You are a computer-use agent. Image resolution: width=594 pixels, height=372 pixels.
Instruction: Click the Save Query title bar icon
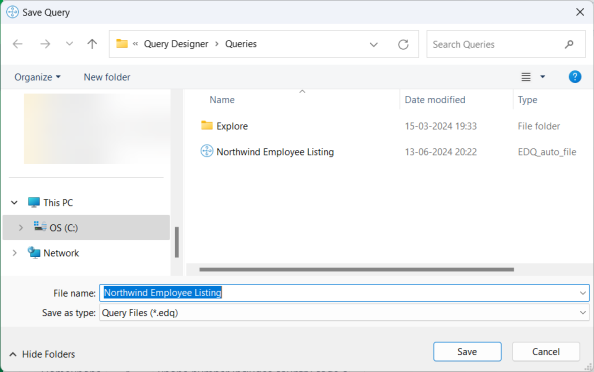coord(13,12)
